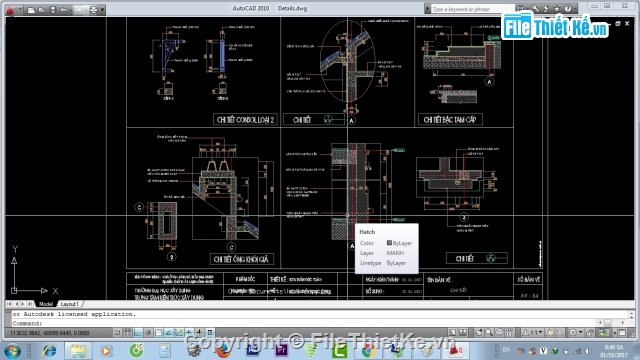Open Google Chrome from taskbar
The image size is (640, 360).
point(368,351)
